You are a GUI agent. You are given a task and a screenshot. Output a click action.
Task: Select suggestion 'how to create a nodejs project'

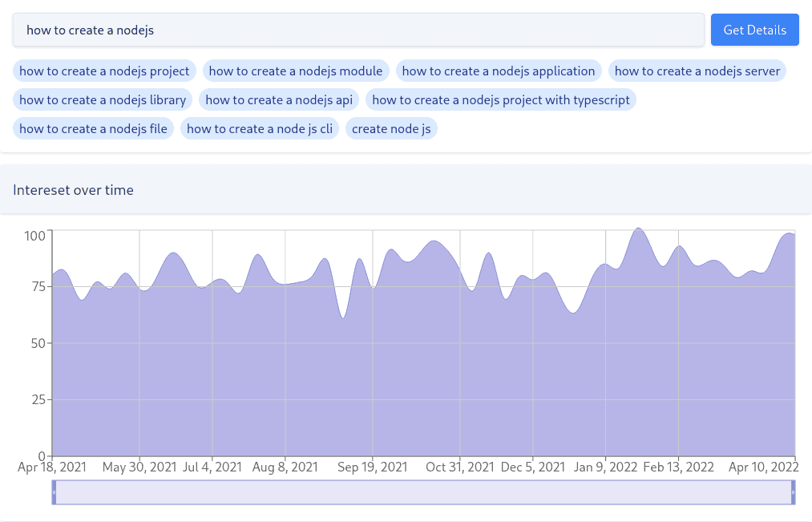click(104, 71)
